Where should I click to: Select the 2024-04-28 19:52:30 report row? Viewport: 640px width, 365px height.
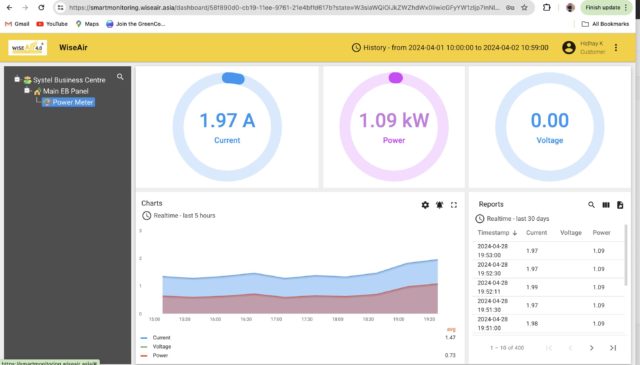pyautogui.click(x=549, y=269)
